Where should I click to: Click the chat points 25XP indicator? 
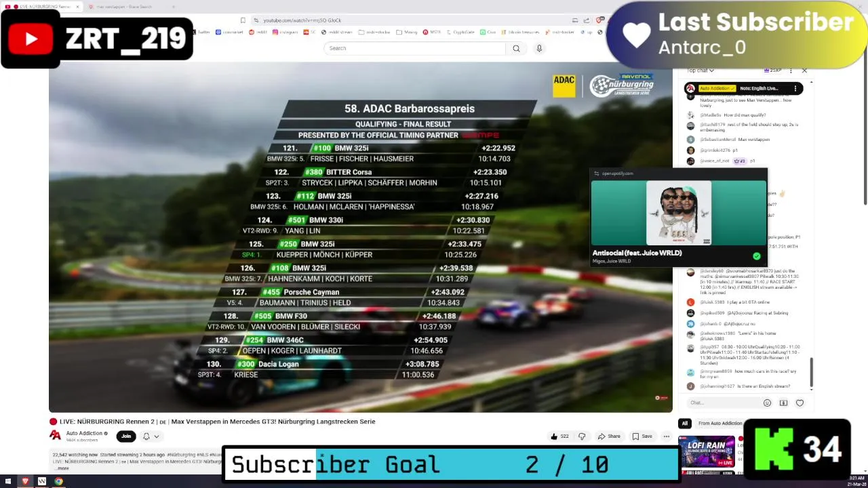coord(772,70)
